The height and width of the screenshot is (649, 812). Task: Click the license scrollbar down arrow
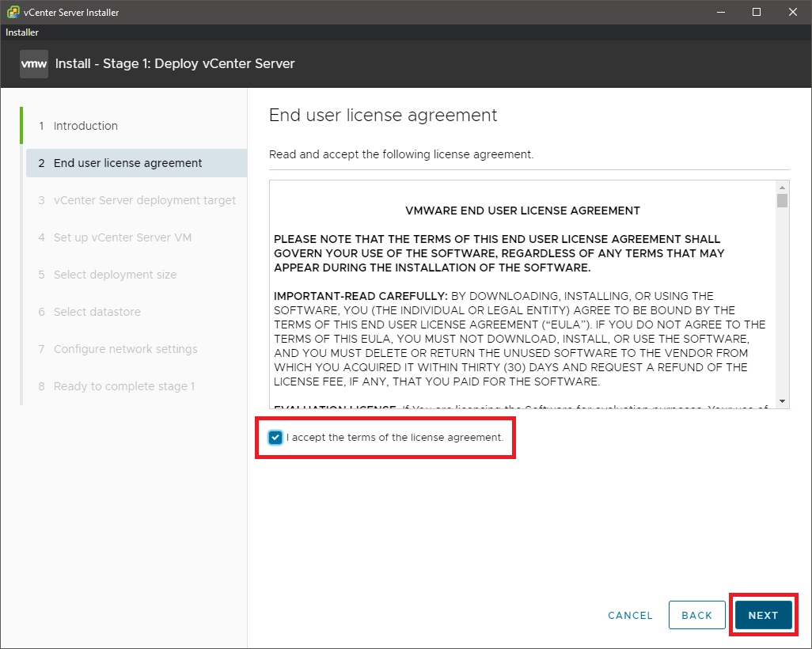[x=782, y=401]
